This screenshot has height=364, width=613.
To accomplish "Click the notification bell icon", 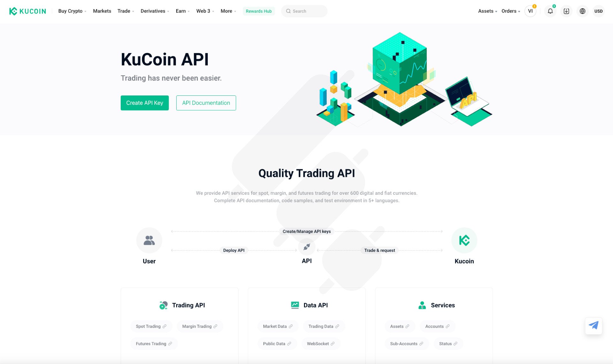I will tap(550, 11).
